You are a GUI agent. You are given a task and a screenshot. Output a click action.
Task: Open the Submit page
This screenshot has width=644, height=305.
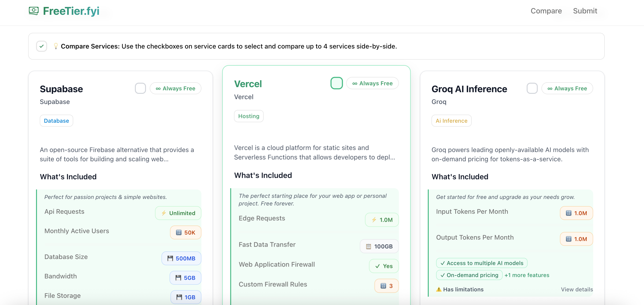(585, 11)
